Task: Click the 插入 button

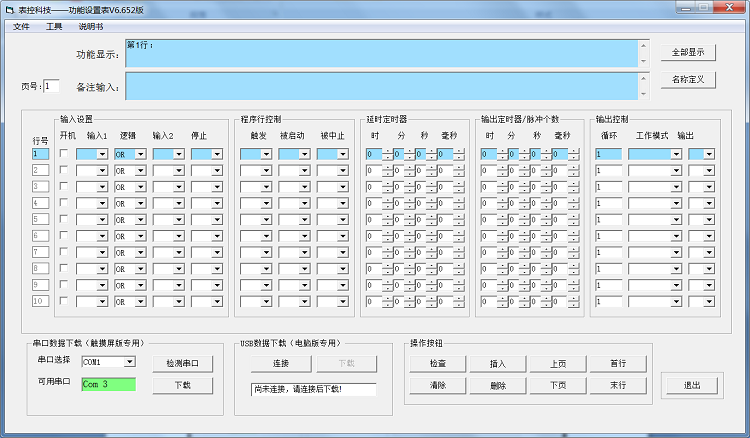Action: (x=497, y=363)
